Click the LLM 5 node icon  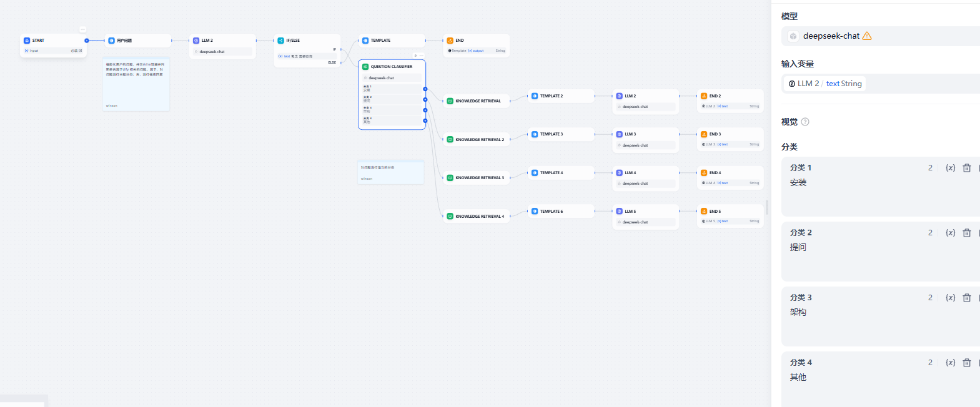coord(620,212)
